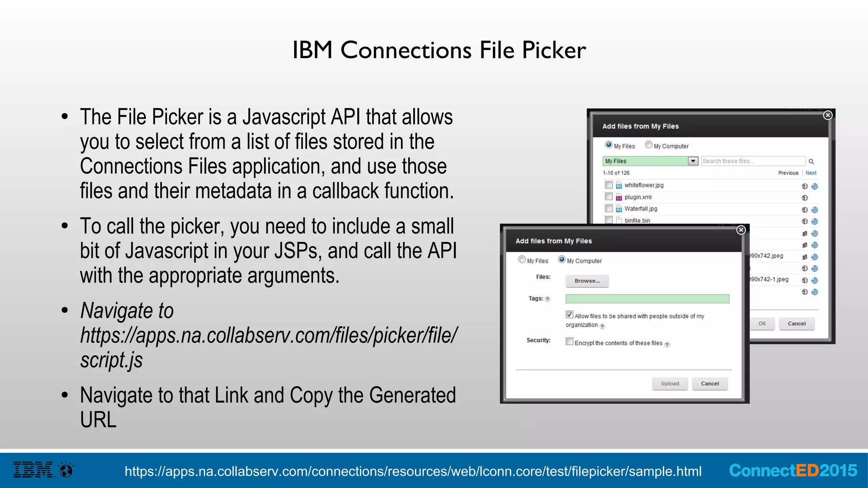868x488 pixels.
Task: Click the image file icon next to Waterfall.jpg
Action: coord(619,208)
